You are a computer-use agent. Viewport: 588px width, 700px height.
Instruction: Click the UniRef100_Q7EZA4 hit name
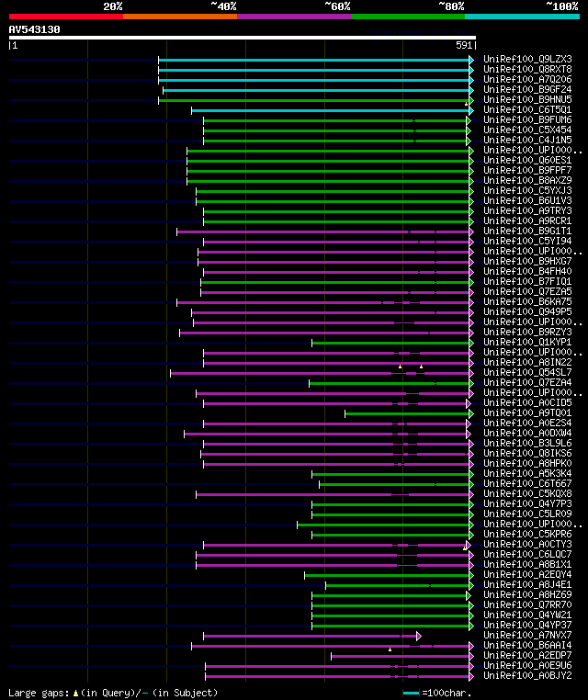[527, 382]
